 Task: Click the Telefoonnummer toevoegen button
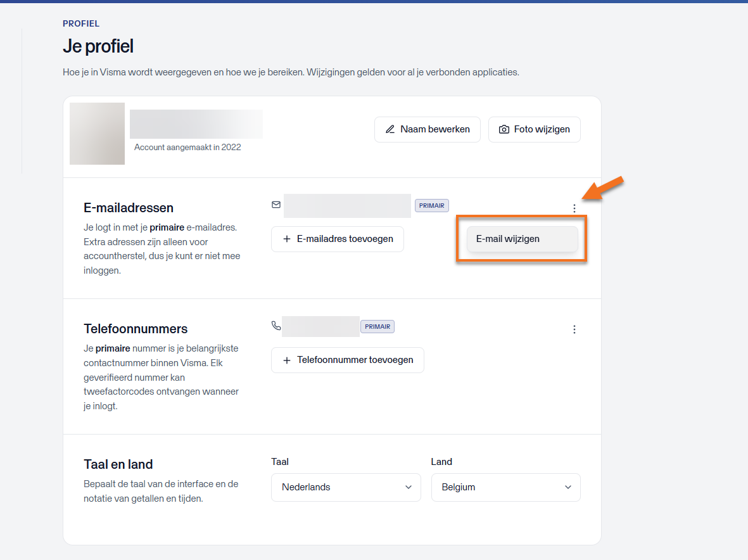[347, 360]
